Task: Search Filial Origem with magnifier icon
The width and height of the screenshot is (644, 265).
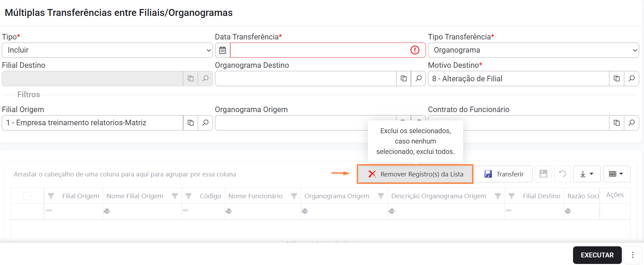Action: [x=205, y=123]
